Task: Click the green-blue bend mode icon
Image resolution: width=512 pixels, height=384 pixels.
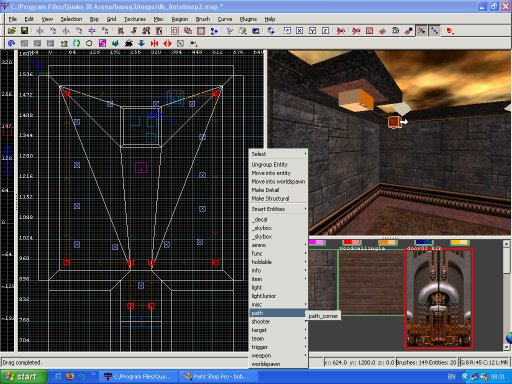Action: (x=76, y=43)
